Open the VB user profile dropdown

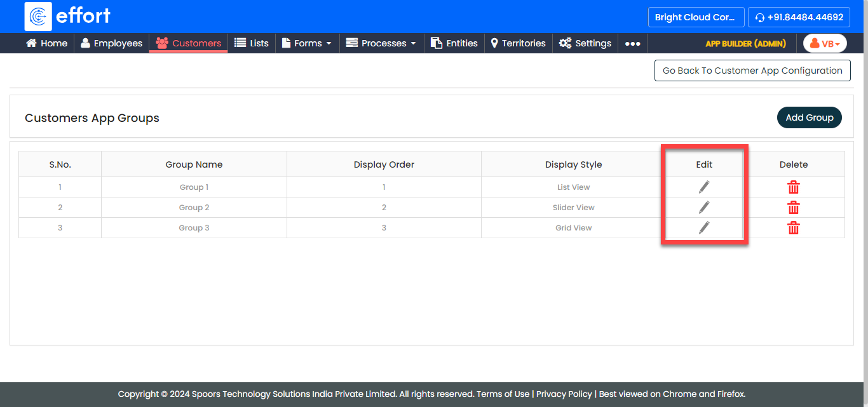coord(825,43)
